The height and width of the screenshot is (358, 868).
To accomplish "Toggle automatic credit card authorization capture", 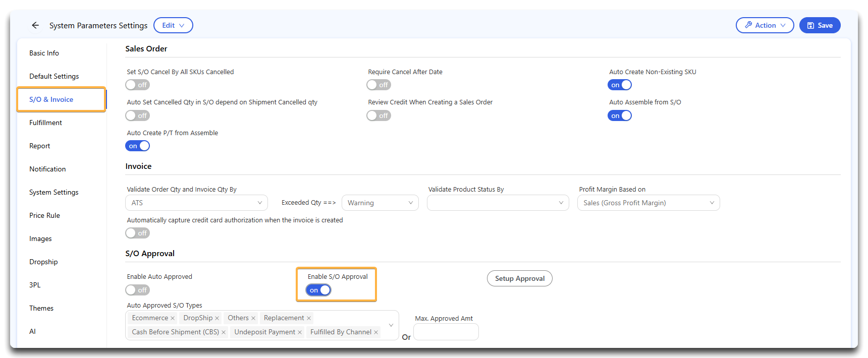I will (x=138, y=233).
